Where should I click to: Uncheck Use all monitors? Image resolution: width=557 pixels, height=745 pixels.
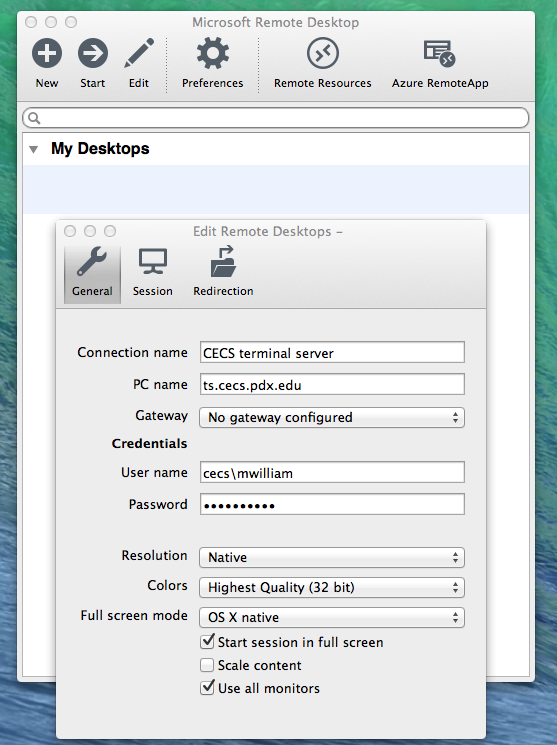click(207, 688)
